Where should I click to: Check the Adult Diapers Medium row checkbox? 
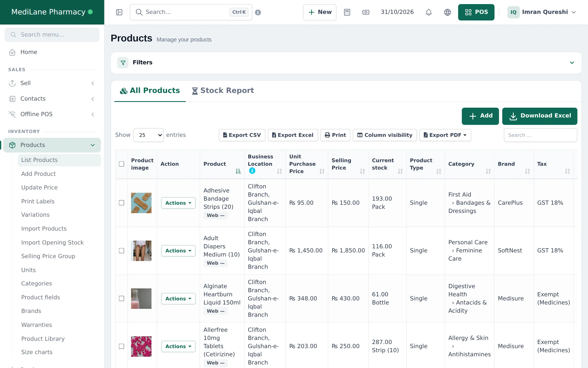[x=121, y=251]
